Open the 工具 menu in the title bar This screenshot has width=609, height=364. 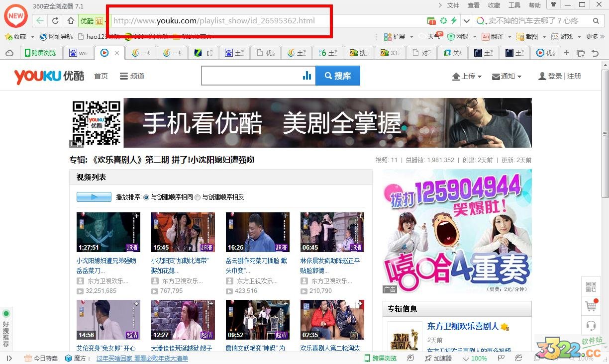pyautogui.click(x=514, y=5)
